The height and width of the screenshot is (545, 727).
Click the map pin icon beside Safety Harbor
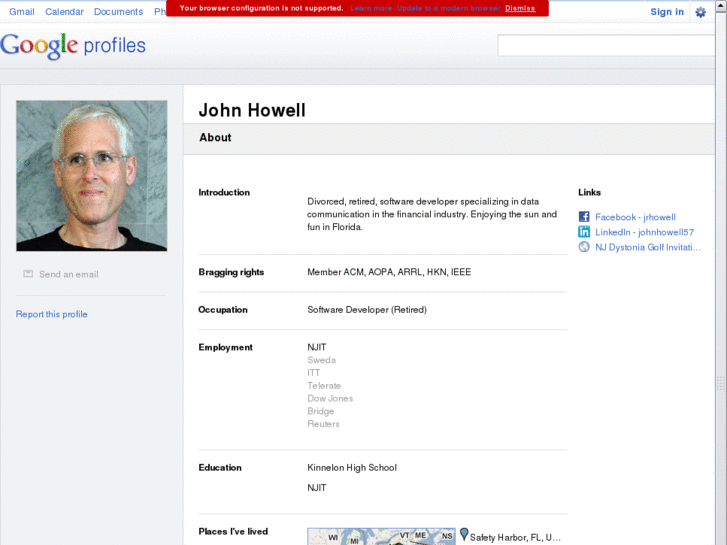point(464,534)
